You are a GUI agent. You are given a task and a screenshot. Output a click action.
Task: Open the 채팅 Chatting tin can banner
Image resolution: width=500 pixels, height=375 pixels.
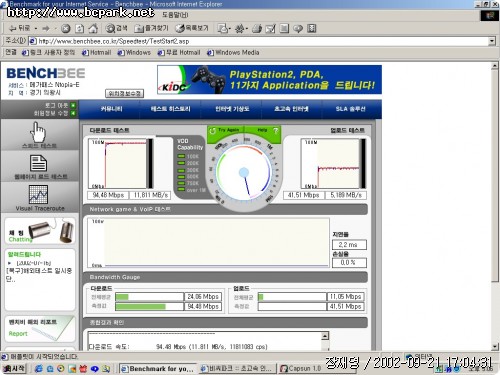(40, 231)
